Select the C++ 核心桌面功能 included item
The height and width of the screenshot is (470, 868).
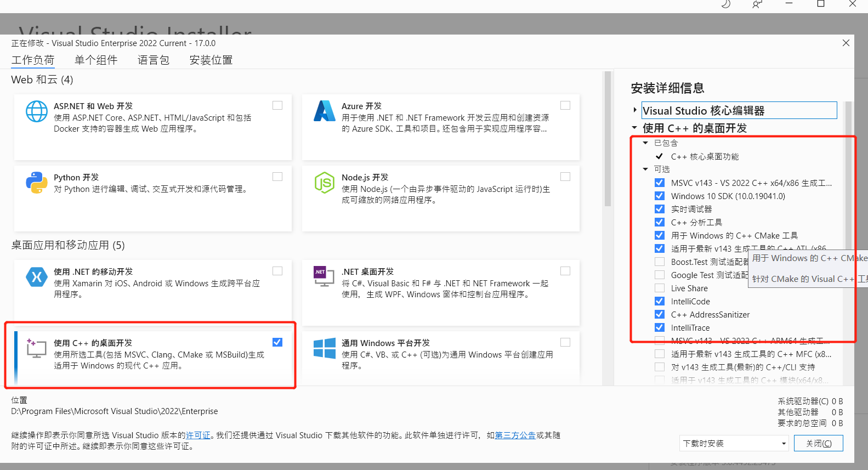tap(705, 156)
